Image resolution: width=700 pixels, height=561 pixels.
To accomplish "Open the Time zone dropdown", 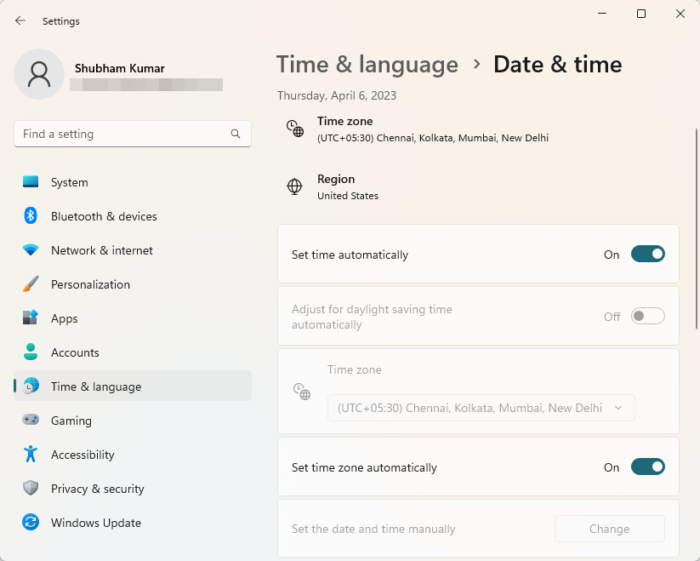I will [481, 408].
